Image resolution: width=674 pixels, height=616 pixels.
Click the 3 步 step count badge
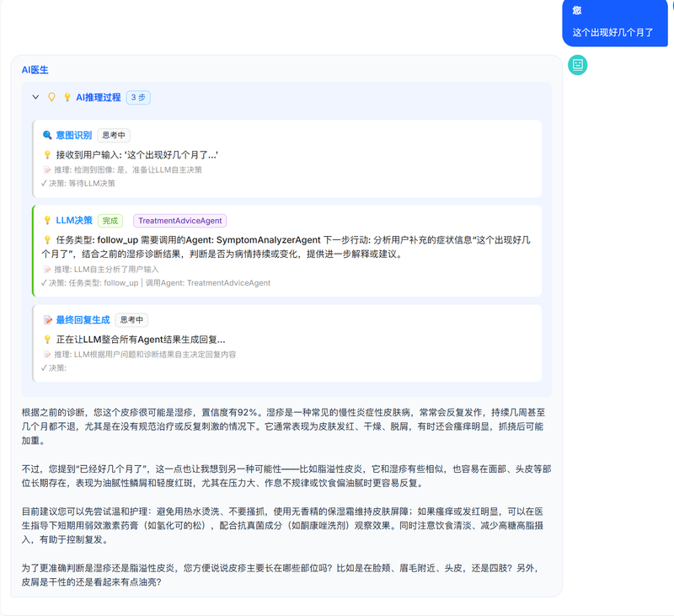[138, 98]
